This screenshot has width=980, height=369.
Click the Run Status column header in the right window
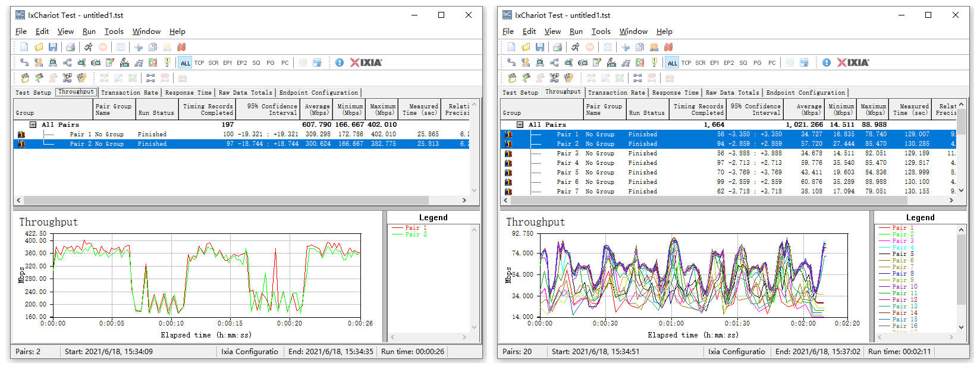pyautogui.click(x=647, y=110)
